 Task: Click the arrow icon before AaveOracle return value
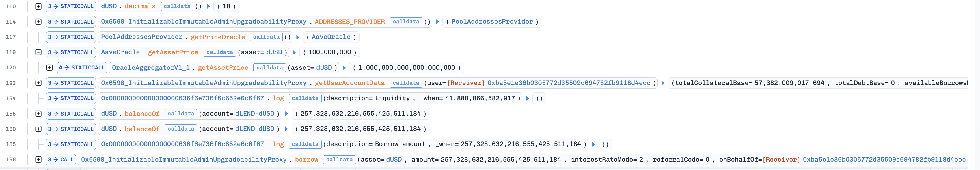[298, 37]
